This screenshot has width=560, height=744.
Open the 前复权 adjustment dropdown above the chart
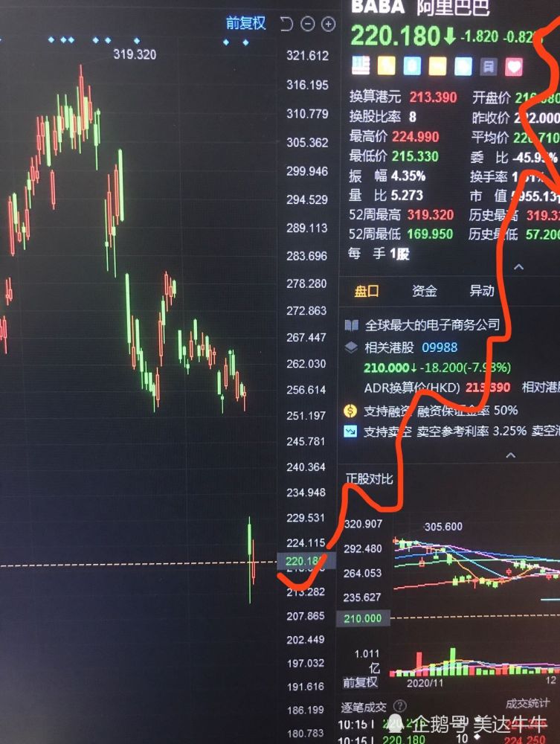tap(245, 23)
